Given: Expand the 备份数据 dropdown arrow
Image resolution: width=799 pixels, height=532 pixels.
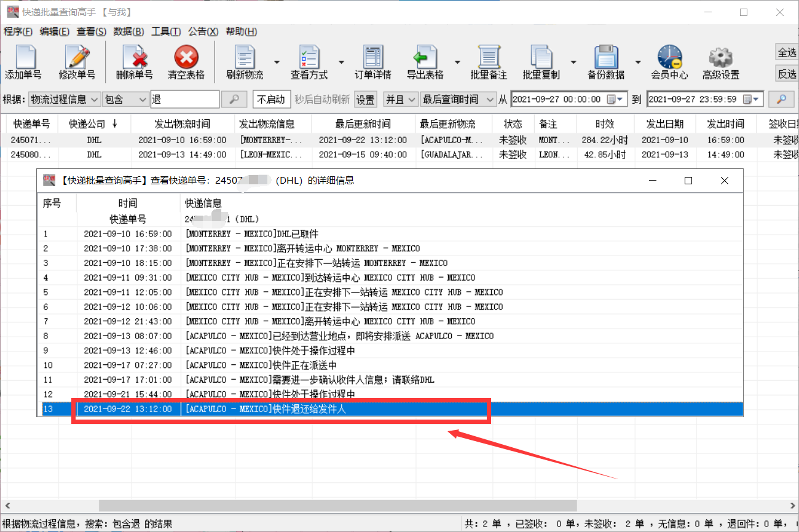Looking at the screenshot, I should pyautogui.click(x=638, y=62).
